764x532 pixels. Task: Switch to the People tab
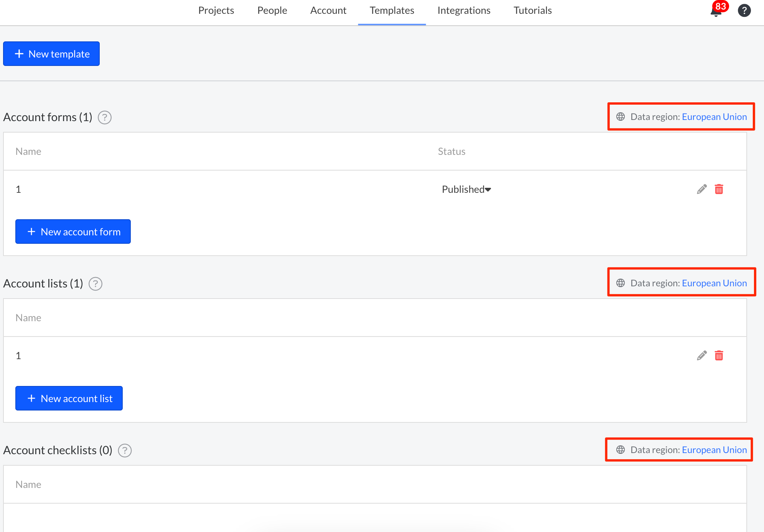(x=272, y=11)
